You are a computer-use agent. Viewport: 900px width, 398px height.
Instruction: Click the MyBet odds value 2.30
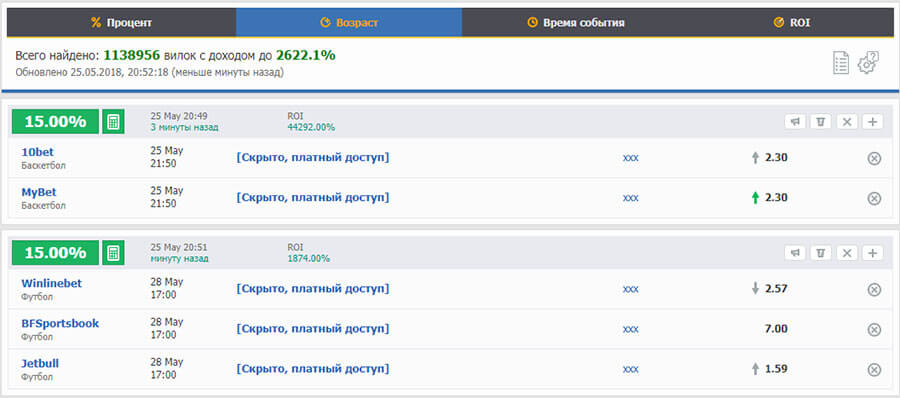[x=776, y=198]
